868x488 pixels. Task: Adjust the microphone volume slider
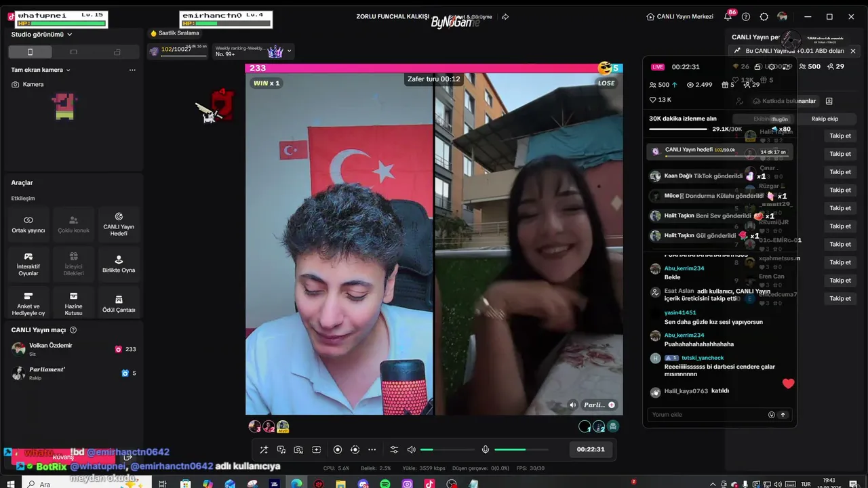(x=521, y=449)
